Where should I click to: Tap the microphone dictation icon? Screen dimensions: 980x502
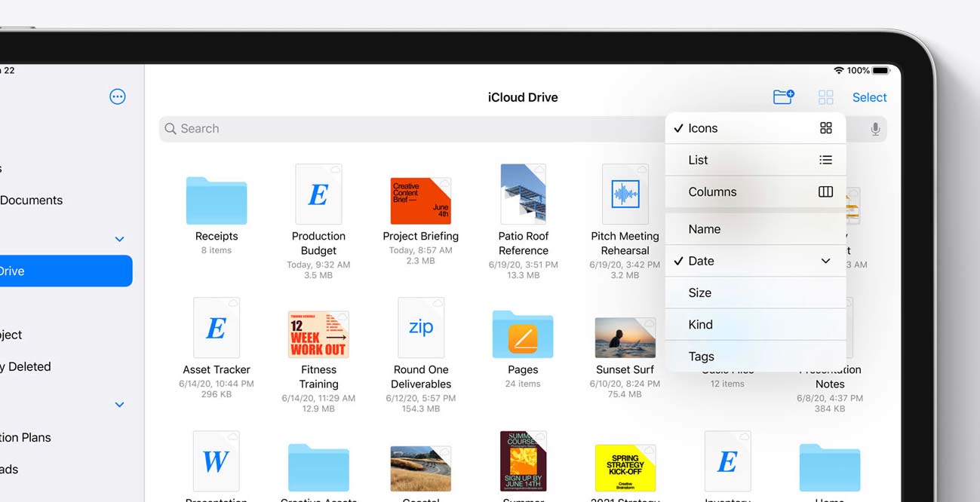(x=875, y=129)
